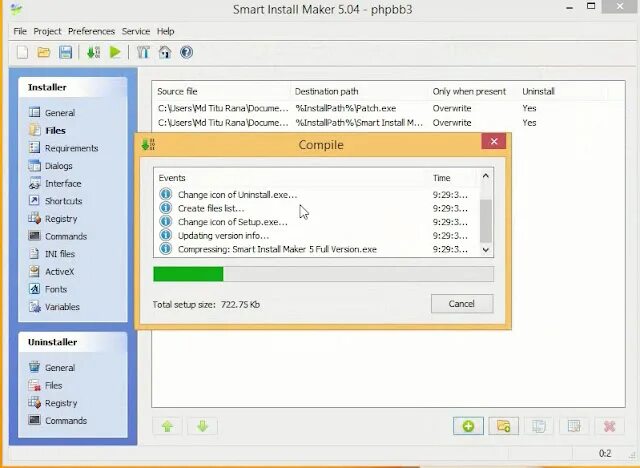
Task: Select the Interface section
Action: point(55,184)
